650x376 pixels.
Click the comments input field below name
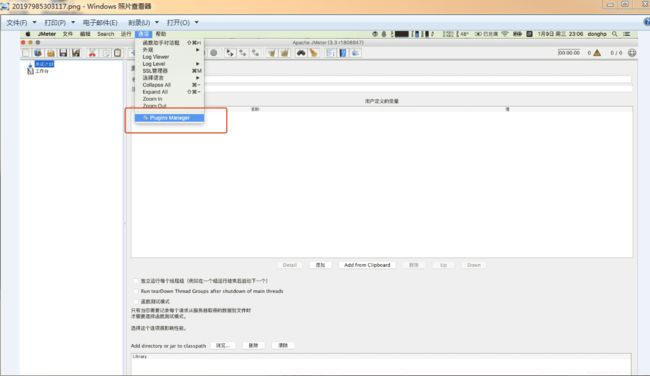point(418,89)
